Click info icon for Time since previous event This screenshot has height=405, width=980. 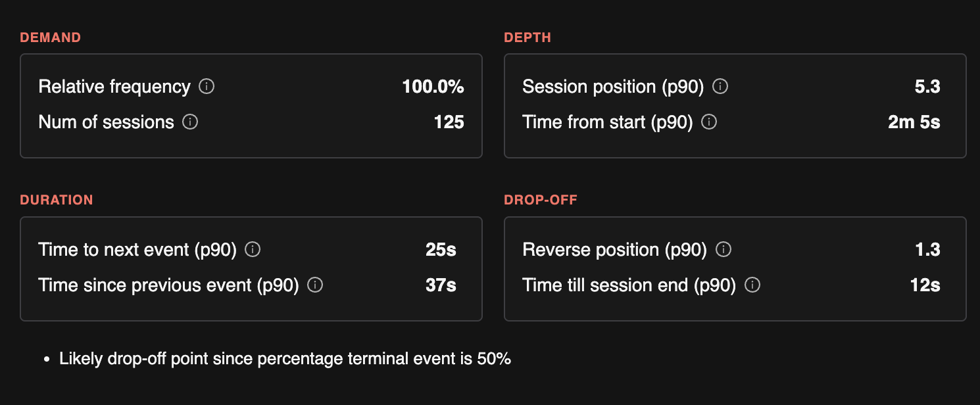tap(314, 285)
